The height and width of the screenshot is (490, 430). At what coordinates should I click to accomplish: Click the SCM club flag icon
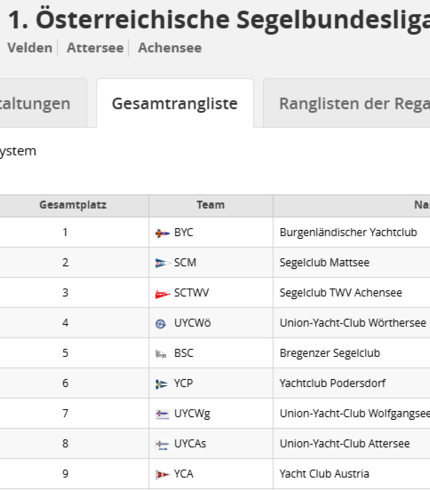[162, 263]
